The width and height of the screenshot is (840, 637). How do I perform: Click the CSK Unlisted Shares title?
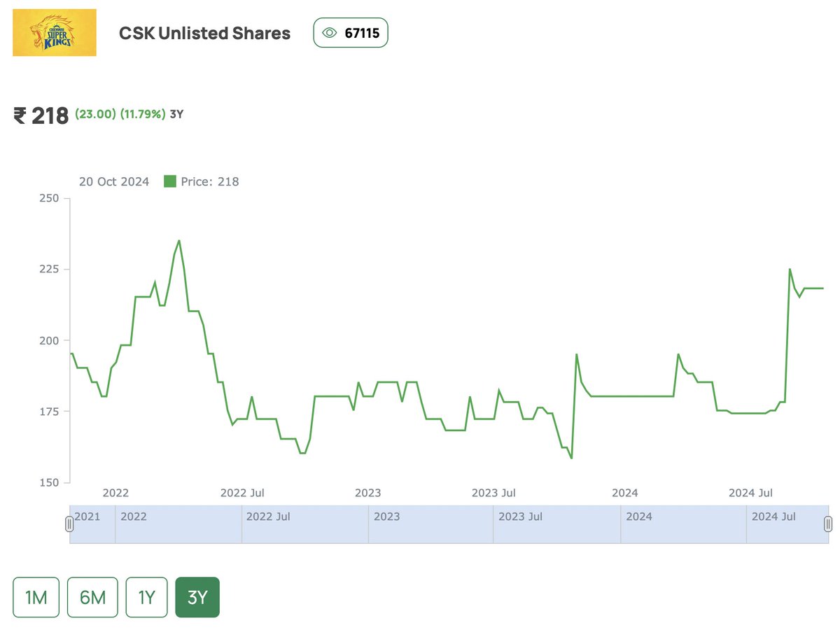pyautogui.click(x=204, y=33)
